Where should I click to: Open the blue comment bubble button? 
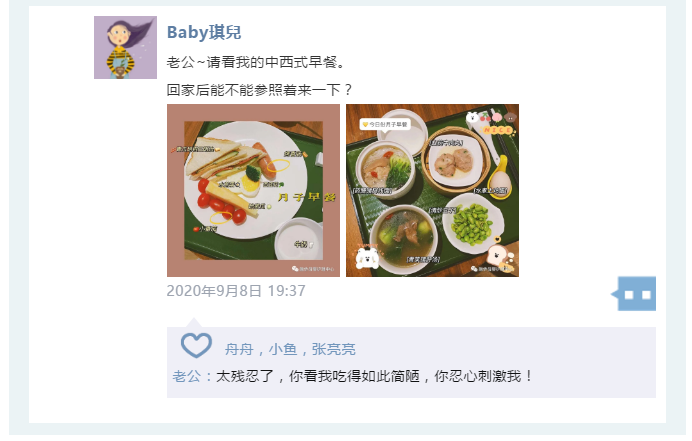636,294
